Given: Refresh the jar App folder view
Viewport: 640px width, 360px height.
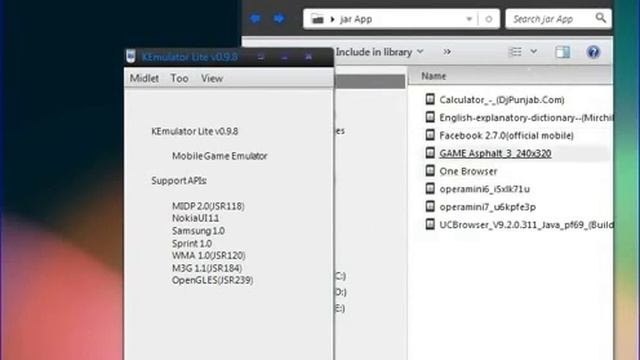Looking at the screenshot, I should click(x=489, y=19).
